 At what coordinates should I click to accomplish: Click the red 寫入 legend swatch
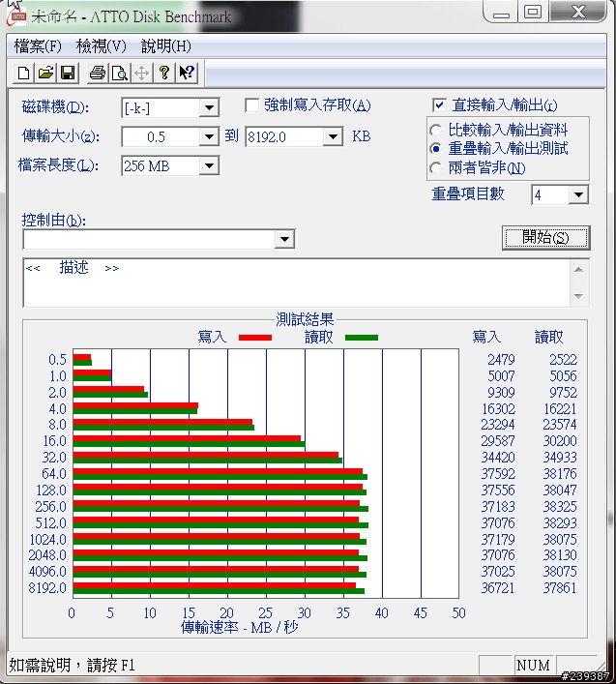pos(255,338)
